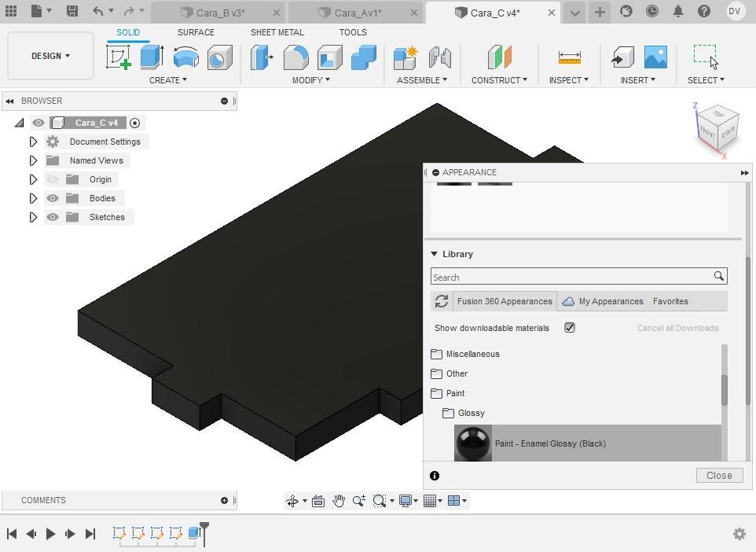Screen dimensions: 756x552
Task: Hide the Sketches folder
Action: tap(53, 217)
